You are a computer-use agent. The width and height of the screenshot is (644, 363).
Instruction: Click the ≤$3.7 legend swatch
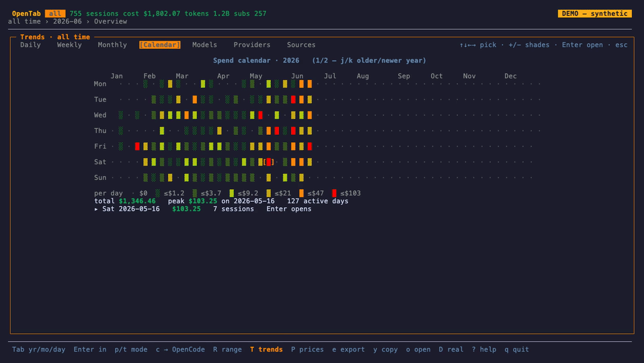[x=194, y=193]
